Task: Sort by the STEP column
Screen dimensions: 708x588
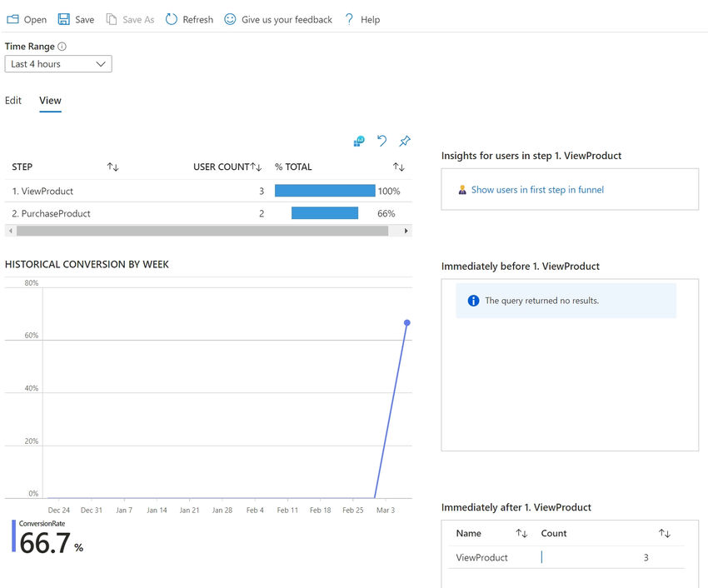Action: pos(112,167)
